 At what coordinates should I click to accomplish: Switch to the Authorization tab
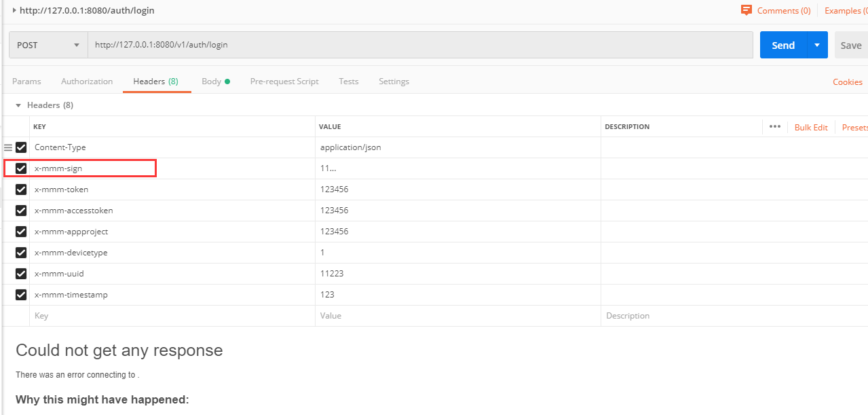click(87, 82)
